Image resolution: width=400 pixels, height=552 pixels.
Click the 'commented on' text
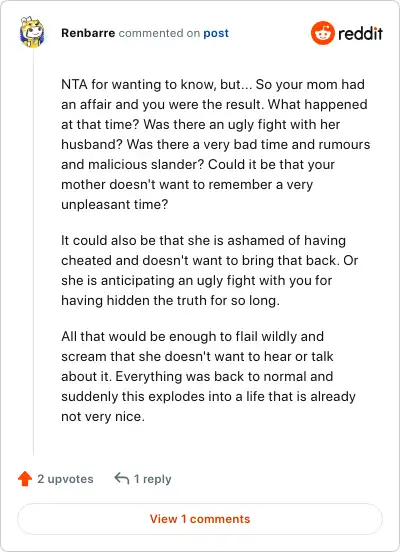tap(159, 33)
